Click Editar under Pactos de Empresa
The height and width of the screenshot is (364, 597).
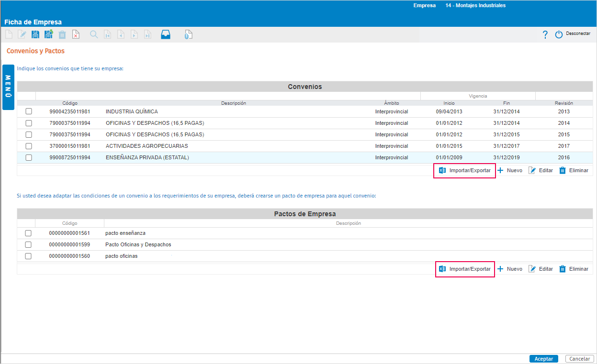541,269
